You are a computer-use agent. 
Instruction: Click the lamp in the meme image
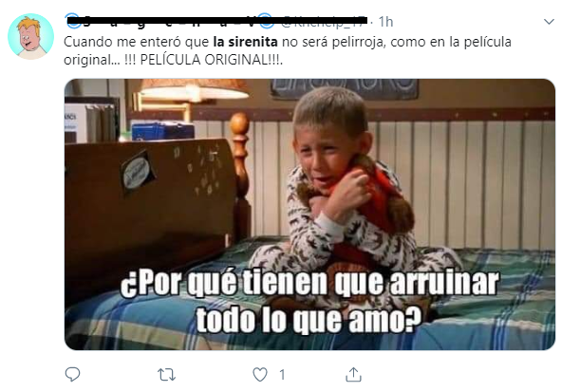(195, 92)
